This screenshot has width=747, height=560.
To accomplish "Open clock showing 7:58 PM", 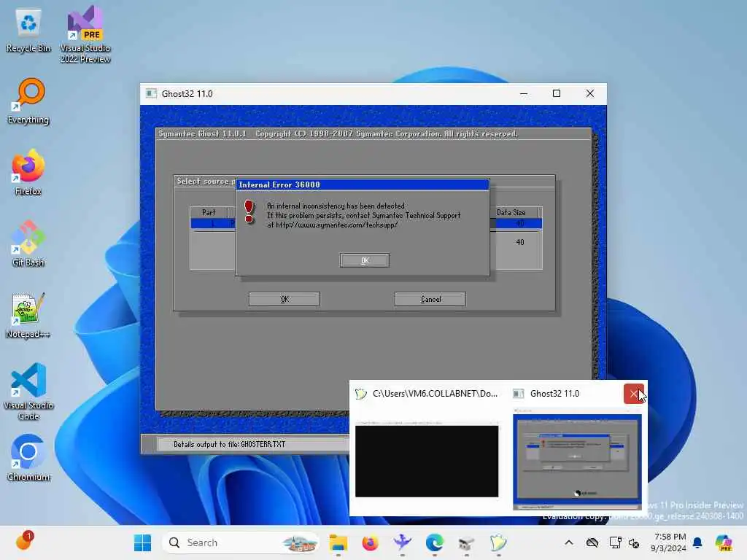I will click(x=668, y=542).
